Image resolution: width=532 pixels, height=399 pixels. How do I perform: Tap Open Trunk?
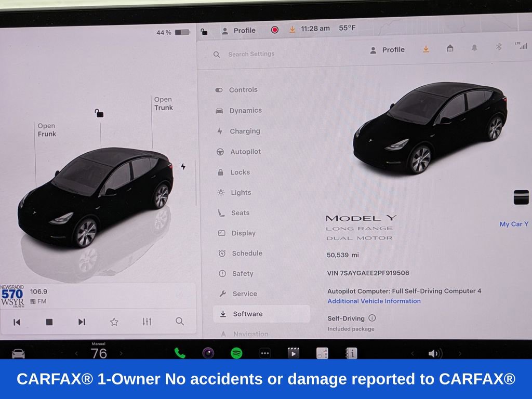tap(163, 103)
